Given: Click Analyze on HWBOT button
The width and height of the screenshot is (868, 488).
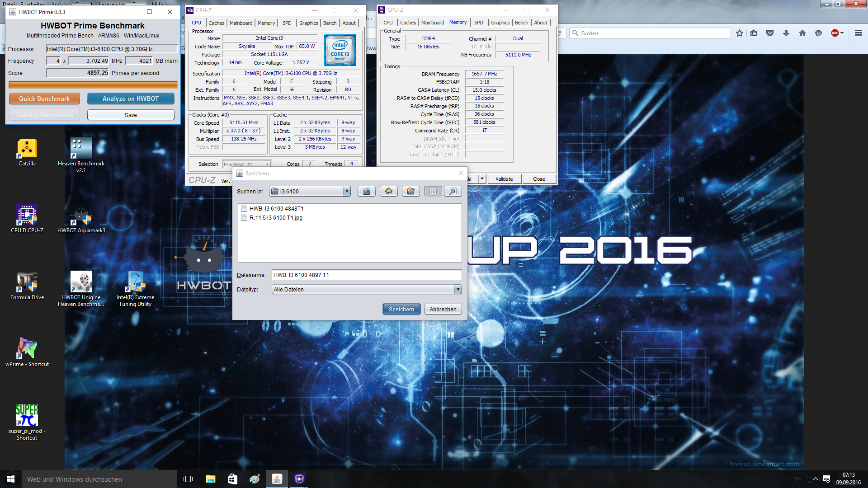Looking at the screenshot, I should (131, 99).
